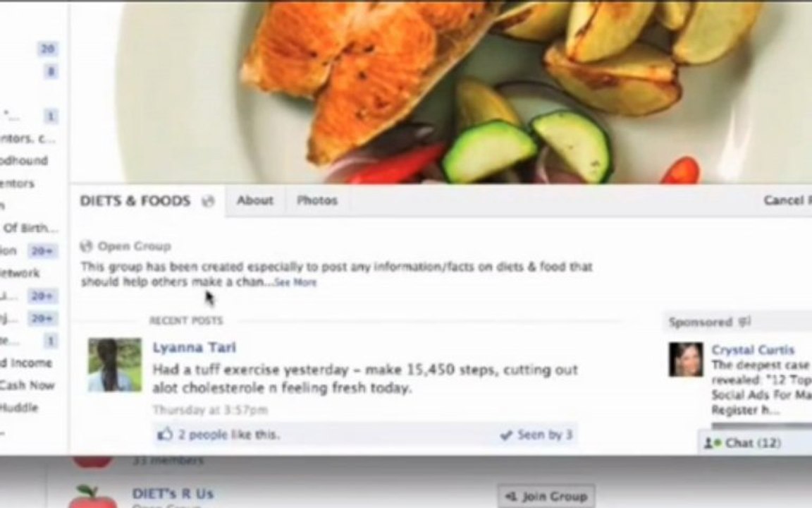The width and height of the screenshot is (812, 508).
Task: Switch to the Photos tab
Action: point(317,200)
